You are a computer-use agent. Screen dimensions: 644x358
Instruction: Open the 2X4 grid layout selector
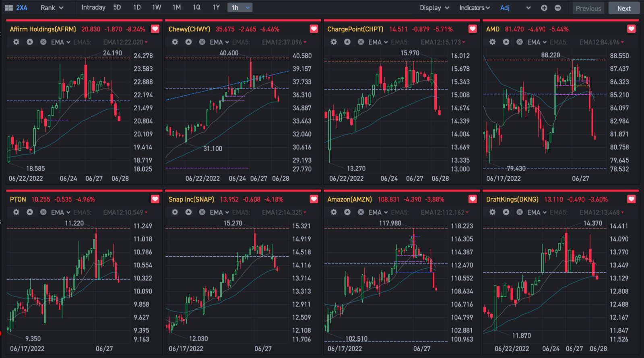(x=16, y=8)
